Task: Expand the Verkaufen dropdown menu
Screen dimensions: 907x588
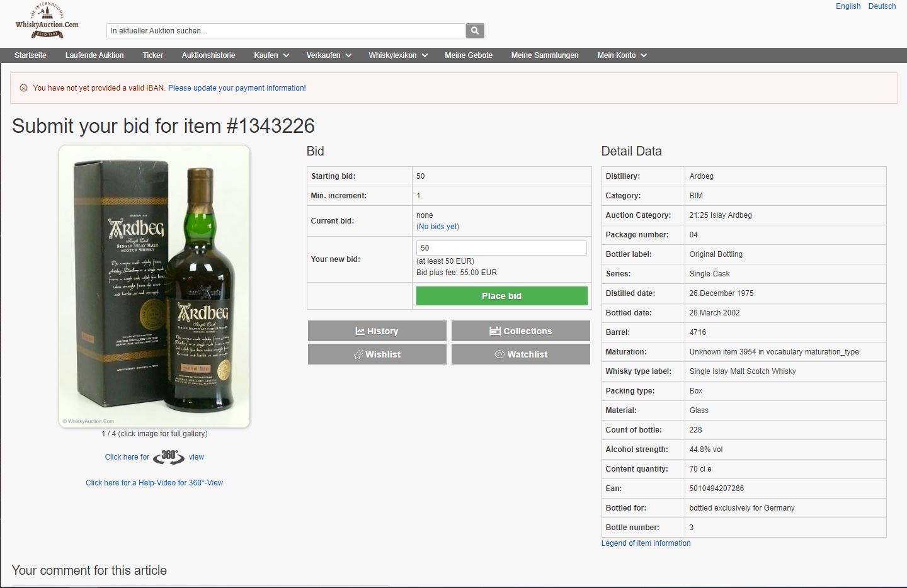Action: tap(329, 55)
